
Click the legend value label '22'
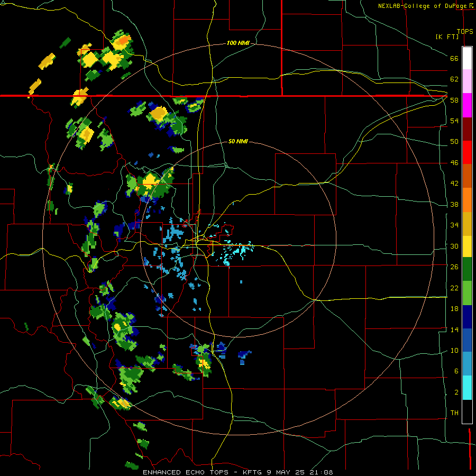[x=454, y=288]
